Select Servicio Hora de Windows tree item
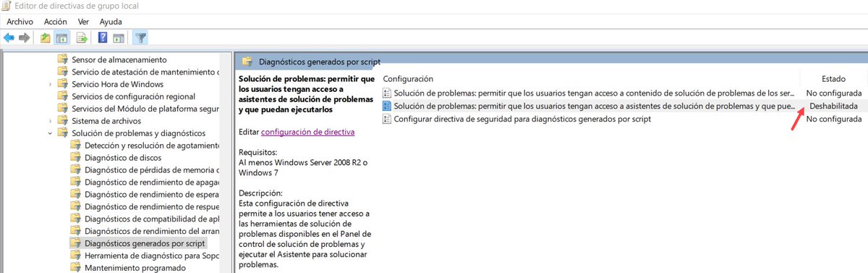Image resolution: width=868 pixels, height=273 pixels. pos(117,84)
